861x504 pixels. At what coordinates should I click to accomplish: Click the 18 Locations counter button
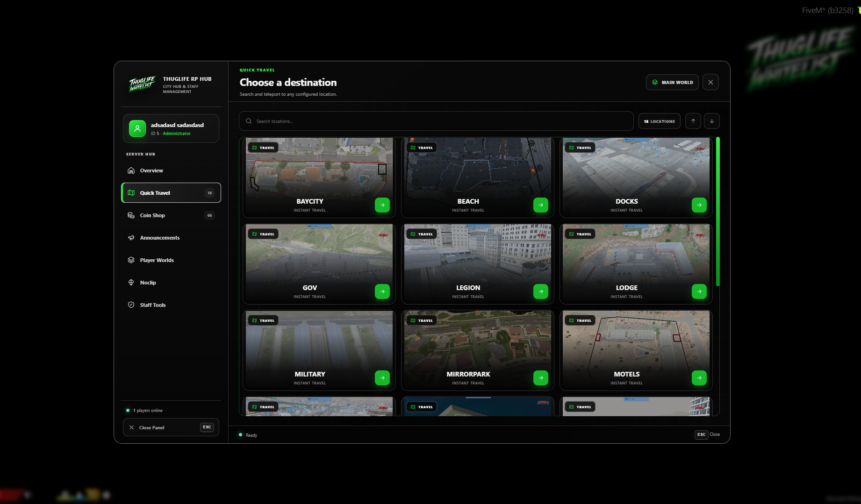(x=660, y=121)
